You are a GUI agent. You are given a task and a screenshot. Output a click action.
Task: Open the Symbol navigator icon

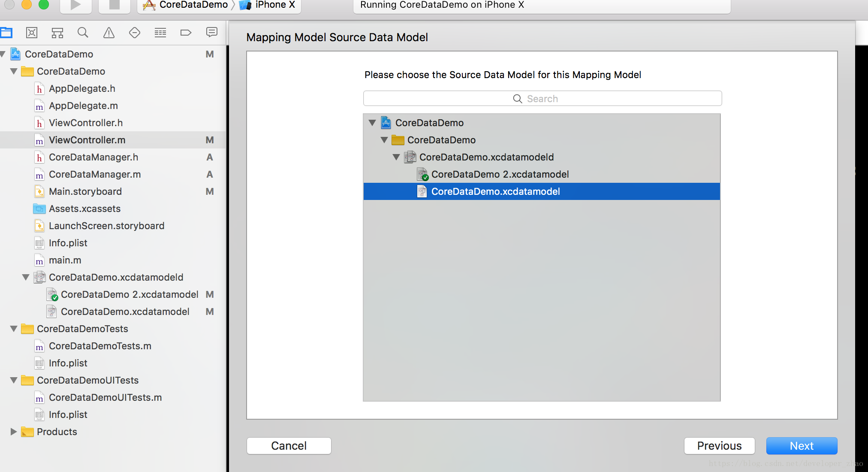tap(57, 33)
